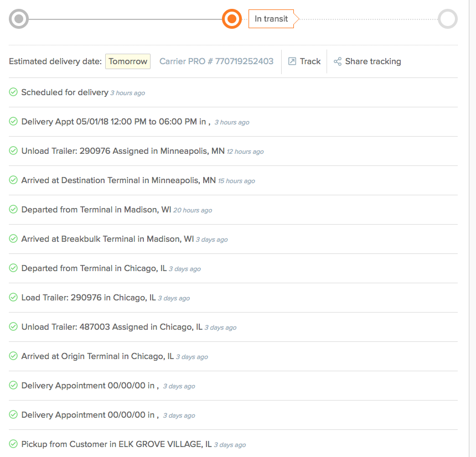The width and height of the screenshot is (476, 457).
Task: Click the check icon for Departed from Terminal in Madison
Action: click(13, 209)
